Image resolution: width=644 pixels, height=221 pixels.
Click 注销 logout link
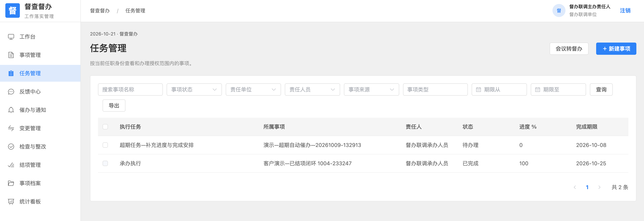coord(625,10)
